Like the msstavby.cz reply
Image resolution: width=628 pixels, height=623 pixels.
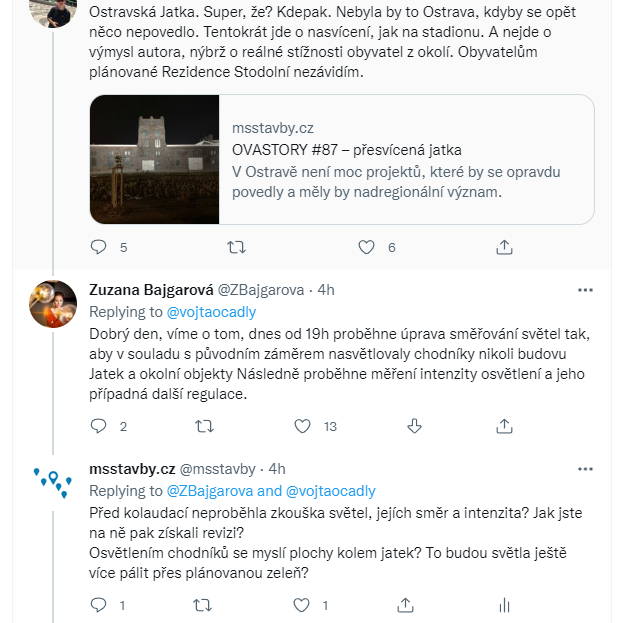[301, 605]
